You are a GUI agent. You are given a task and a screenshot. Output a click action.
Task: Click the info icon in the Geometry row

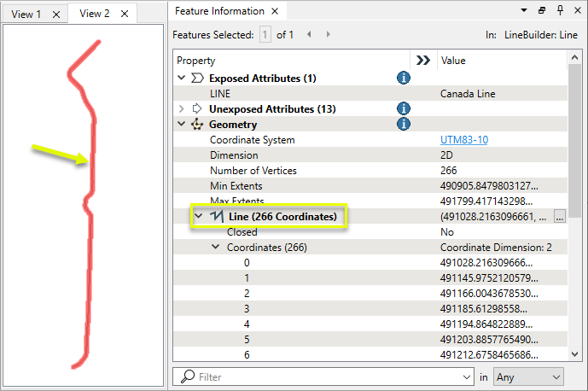point(405,124)
